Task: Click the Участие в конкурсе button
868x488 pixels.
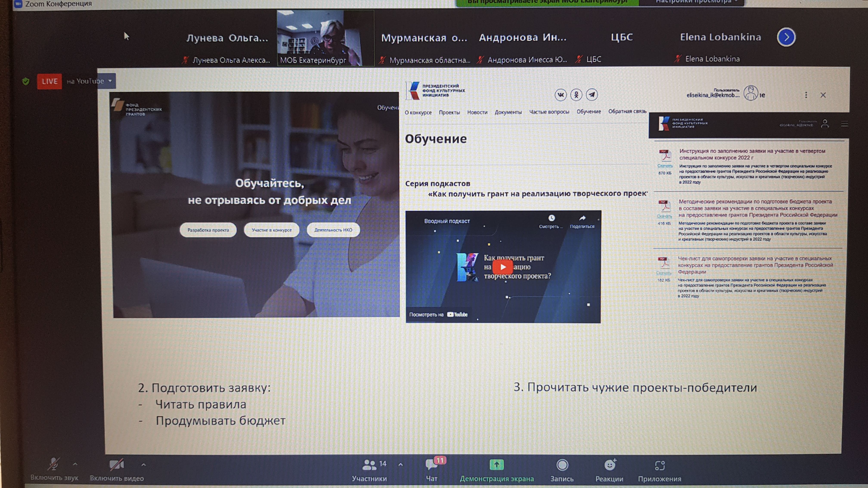Action: tap(272, 230)
